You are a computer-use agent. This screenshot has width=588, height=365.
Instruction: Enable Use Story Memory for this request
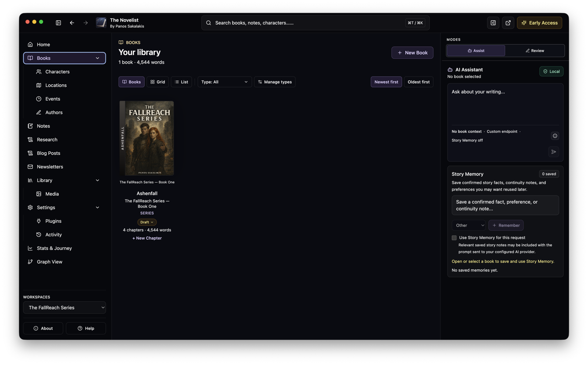tap(454, 238)
